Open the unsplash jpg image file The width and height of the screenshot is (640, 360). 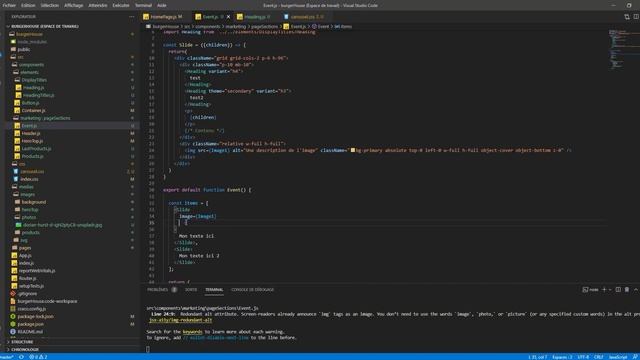click(62, 225)
